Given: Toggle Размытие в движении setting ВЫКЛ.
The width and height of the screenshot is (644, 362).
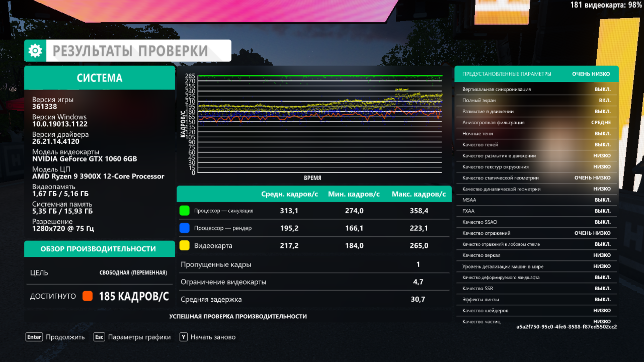Looking at the screenshot, I should [x=602, y=111].
